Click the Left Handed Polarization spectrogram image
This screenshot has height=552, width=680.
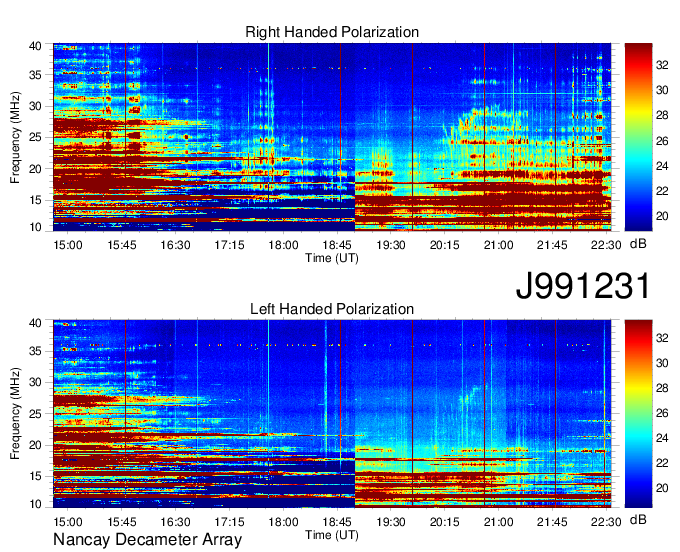[x=332, y=414]
